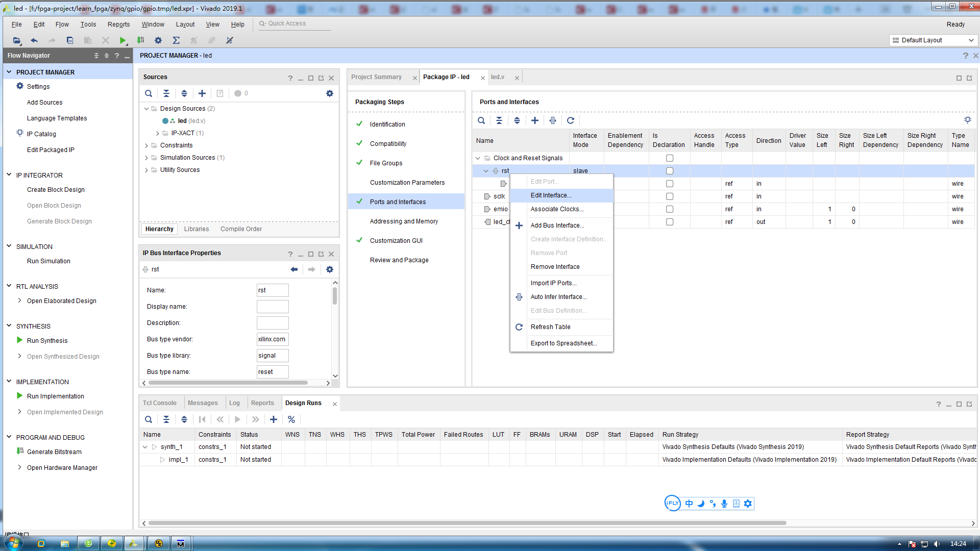Click percent icon in Design Runs toolbar

291,419
